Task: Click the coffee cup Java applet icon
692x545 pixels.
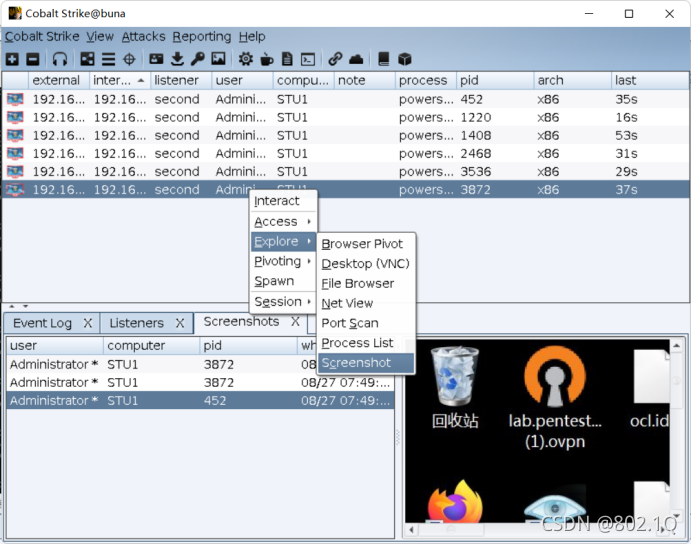Action: tap(267, 59)
